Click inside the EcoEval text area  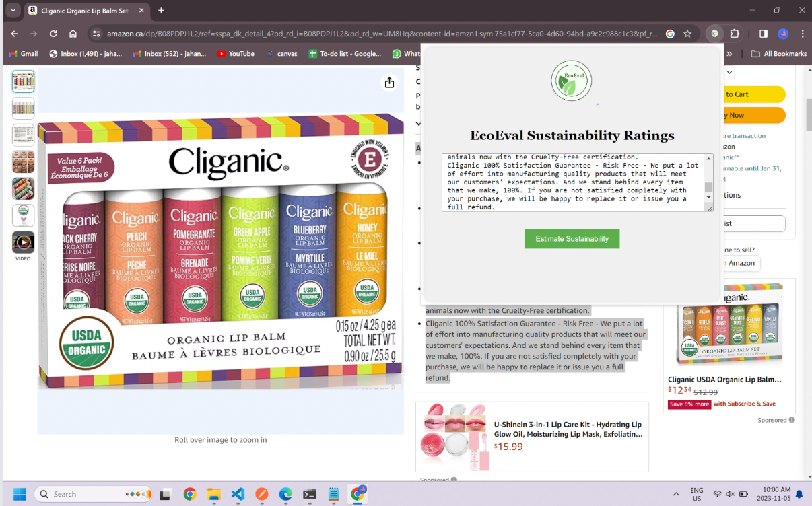tap(573, 182)
